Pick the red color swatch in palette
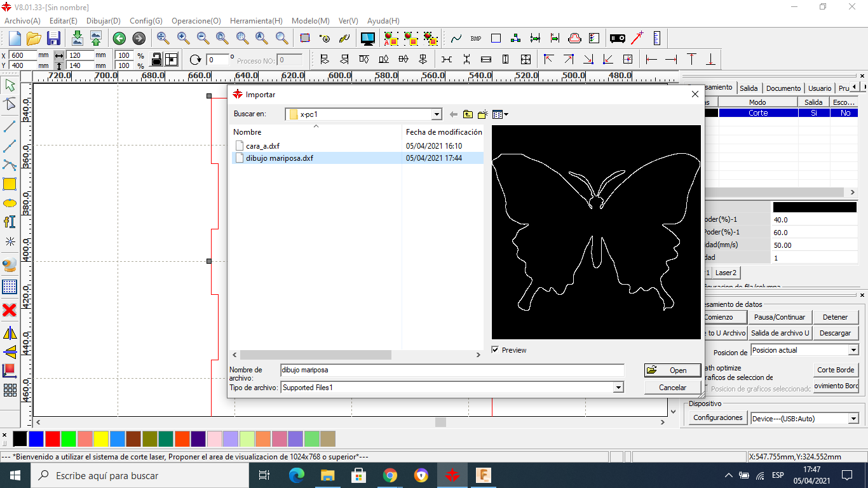The width and height of the screenshot is (868, 488). click(x=53, y=438)
